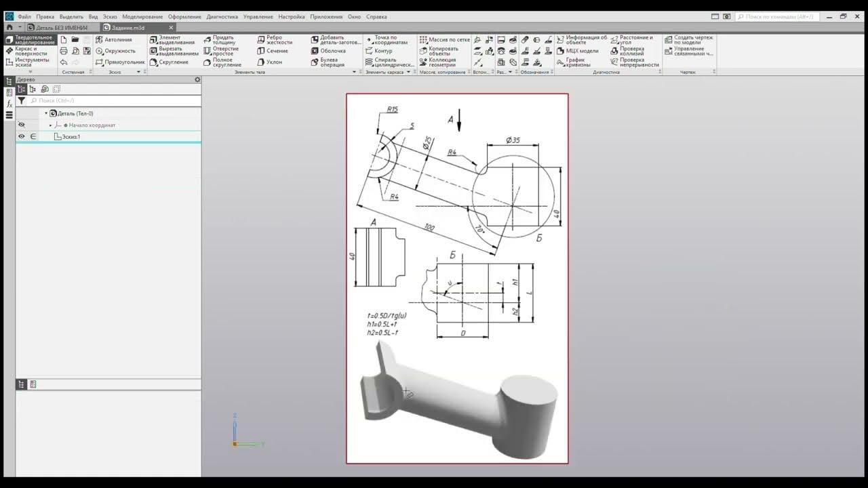
Task: Select the Оболочка shell tool
Action: tap(328, 51)
